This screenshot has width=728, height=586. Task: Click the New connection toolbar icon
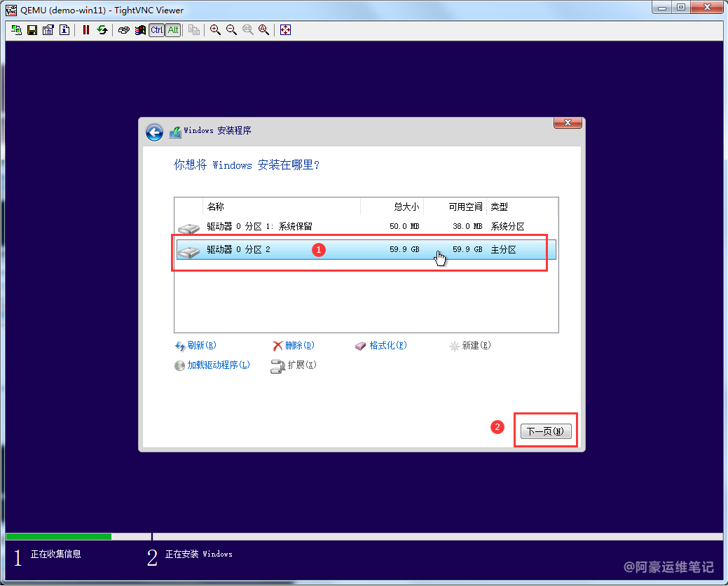coord(16,30)
